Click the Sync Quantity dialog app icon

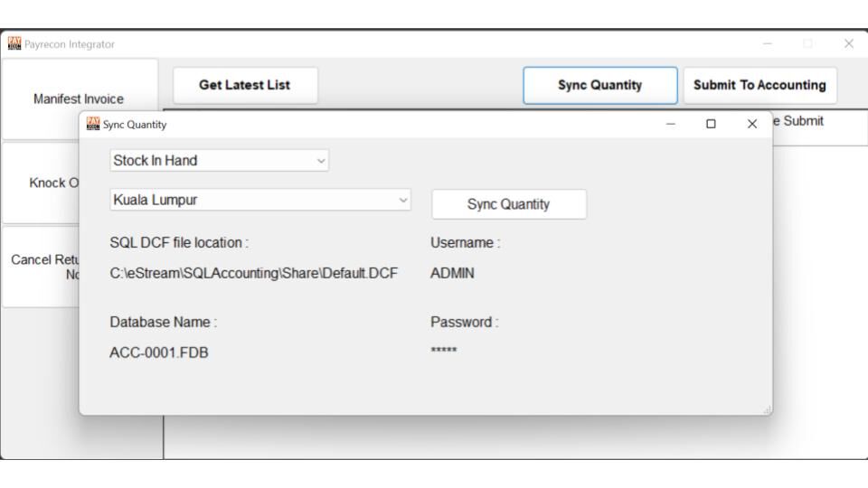click(x=93, y=124)
